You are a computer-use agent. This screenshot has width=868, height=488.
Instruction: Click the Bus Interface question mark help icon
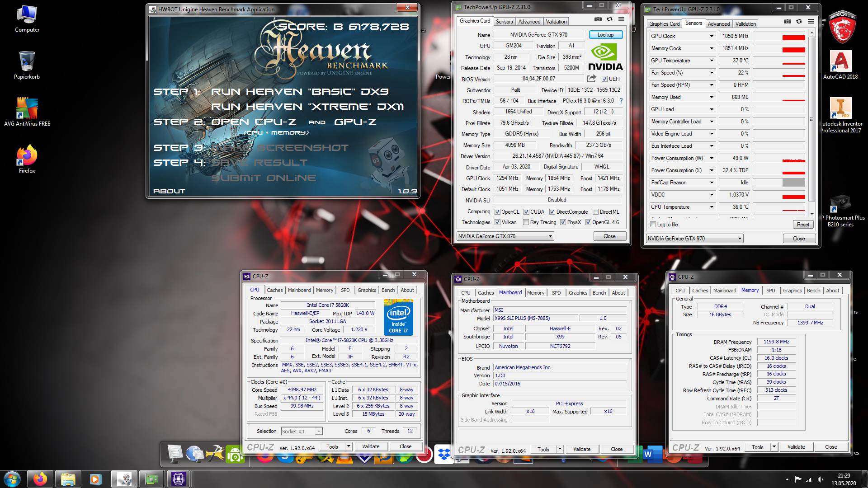pyautogui.click(x=621, y=101)
